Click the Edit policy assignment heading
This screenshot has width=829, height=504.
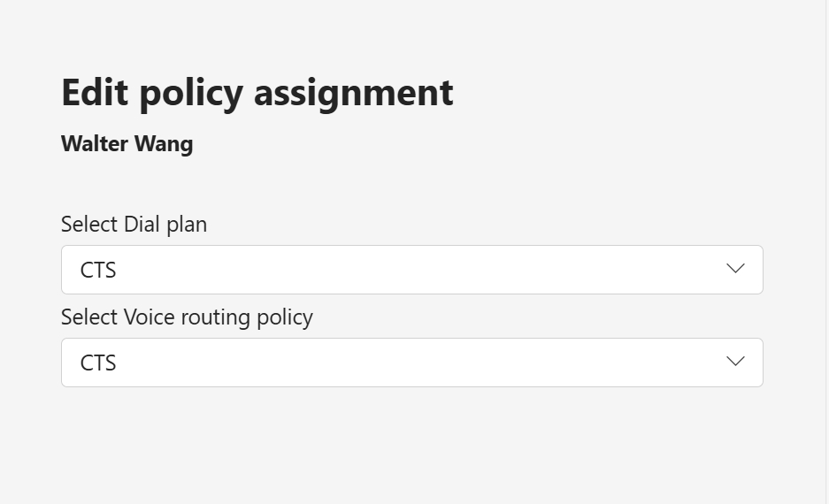click(x=257, y=94)
